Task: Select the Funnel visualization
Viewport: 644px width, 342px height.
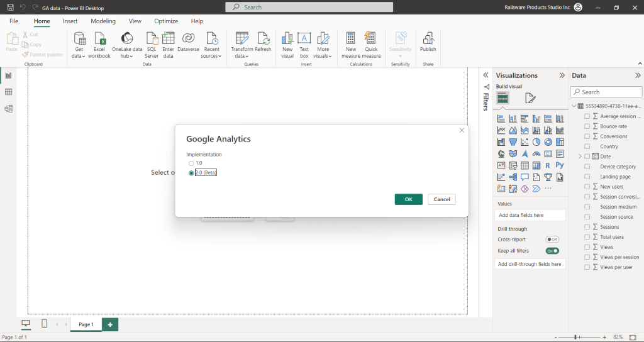Action: point(513,142)
